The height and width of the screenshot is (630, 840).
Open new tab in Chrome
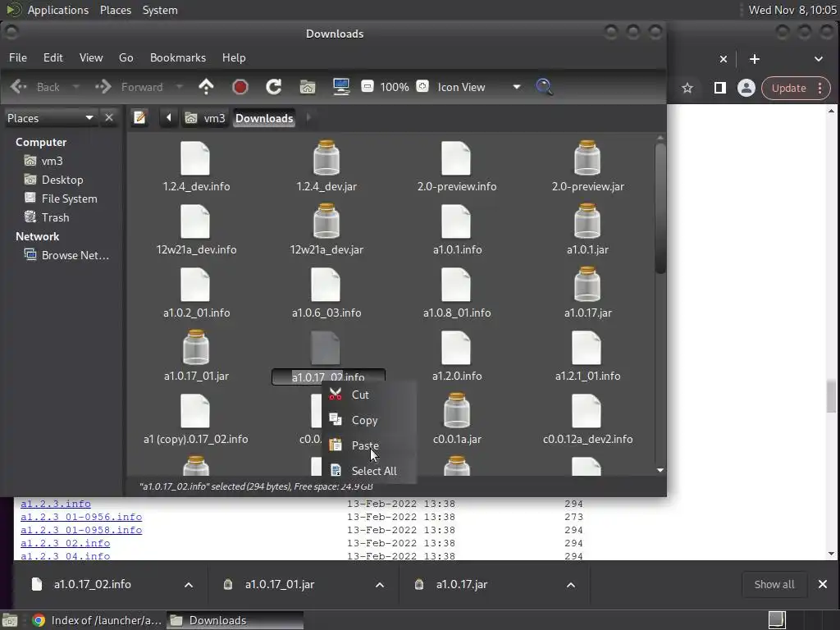[x=755, y=59]
